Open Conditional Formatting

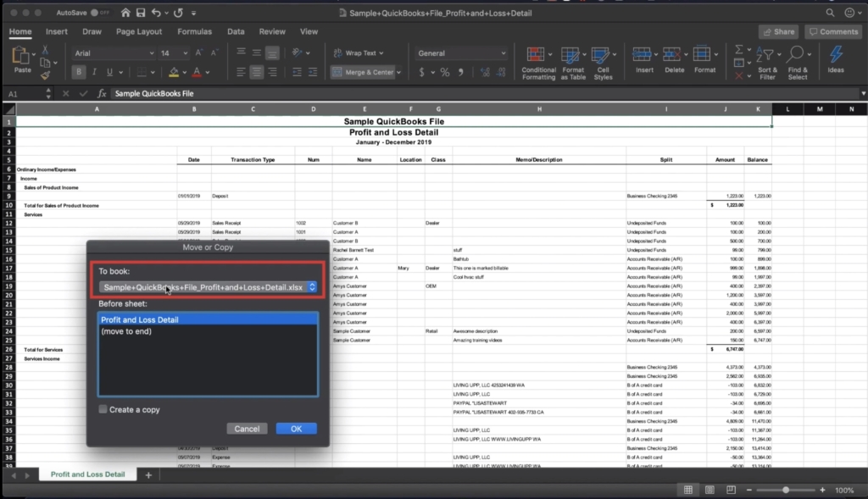tap(538, 63)
